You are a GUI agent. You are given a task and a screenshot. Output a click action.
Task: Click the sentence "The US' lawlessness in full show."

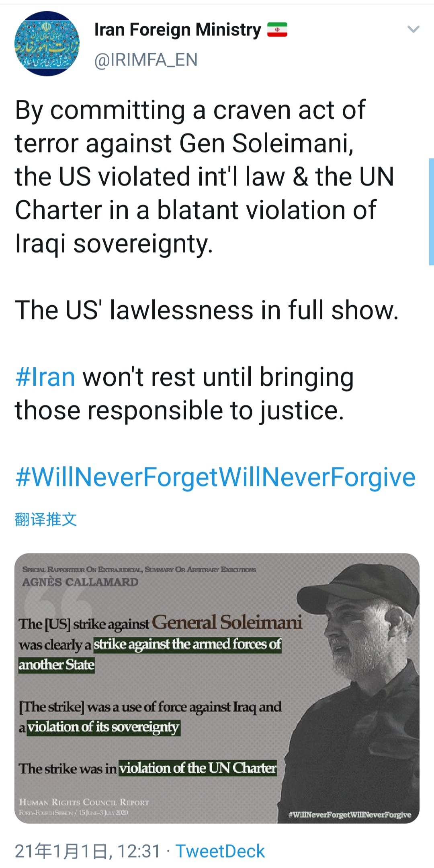(x=207, y=311)
